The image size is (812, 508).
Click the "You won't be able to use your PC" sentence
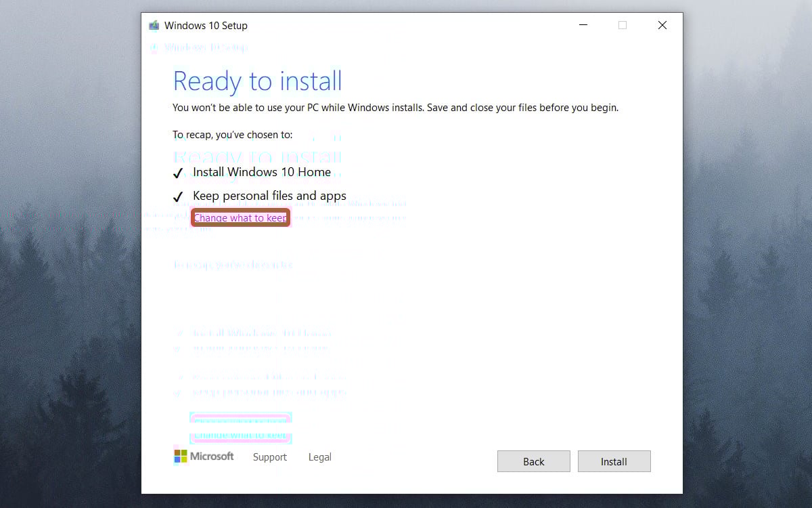click(x=395, y=108)
